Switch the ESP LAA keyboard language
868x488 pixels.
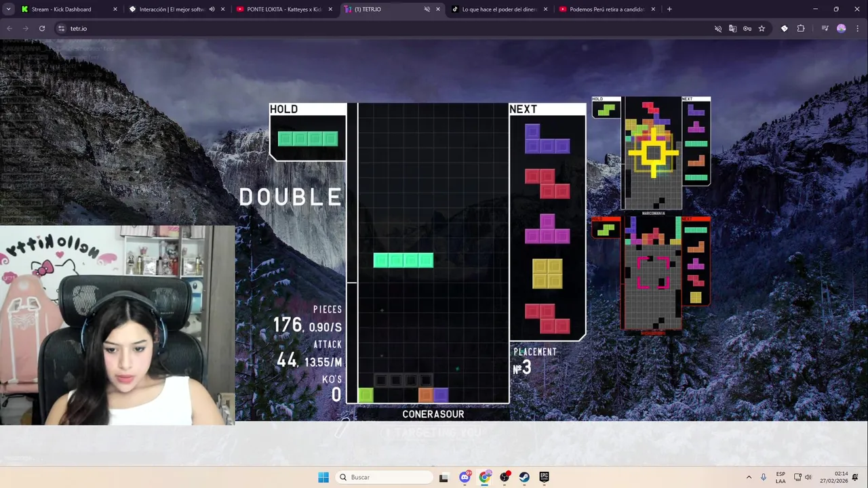tap(781, 477)
